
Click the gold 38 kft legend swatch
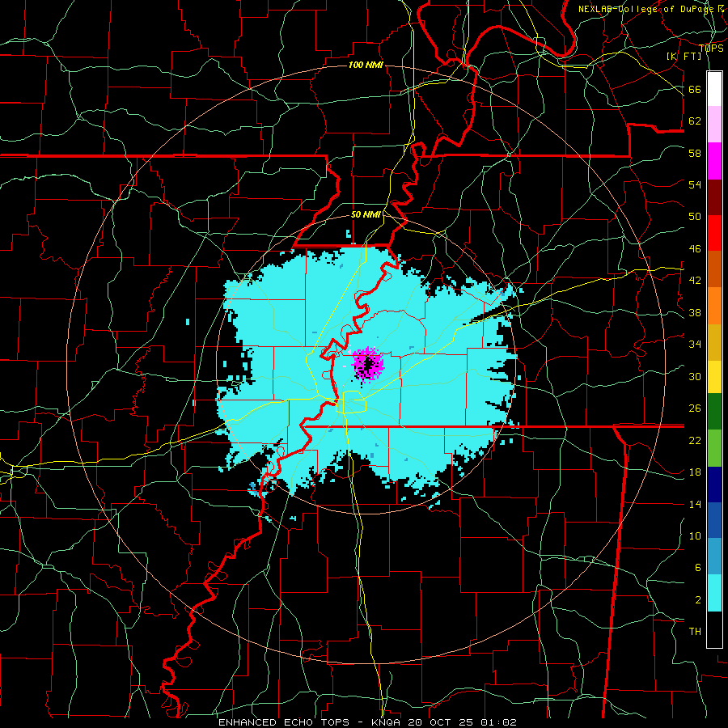click(714, 341)
